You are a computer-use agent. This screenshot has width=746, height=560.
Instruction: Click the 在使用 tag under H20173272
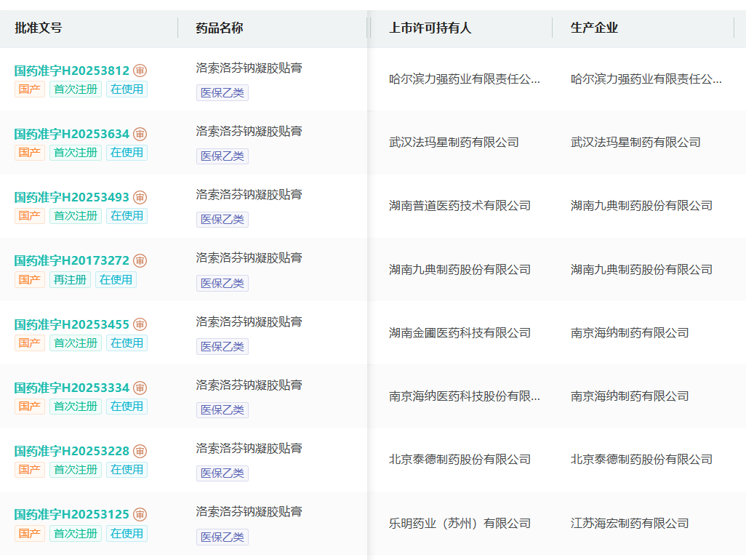[116, 280]
